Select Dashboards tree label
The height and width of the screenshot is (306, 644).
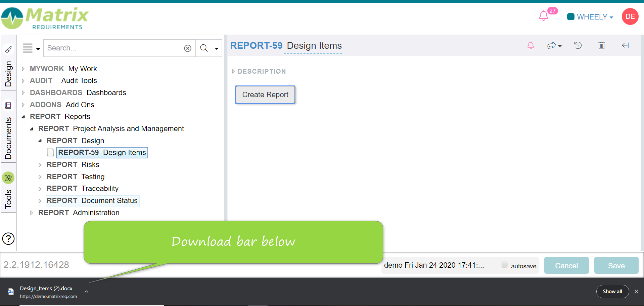(x=106, y=92)
